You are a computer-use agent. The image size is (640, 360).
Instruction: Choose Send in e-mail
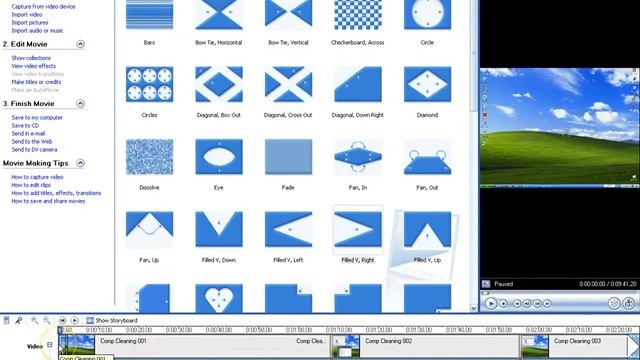[28, 133]
